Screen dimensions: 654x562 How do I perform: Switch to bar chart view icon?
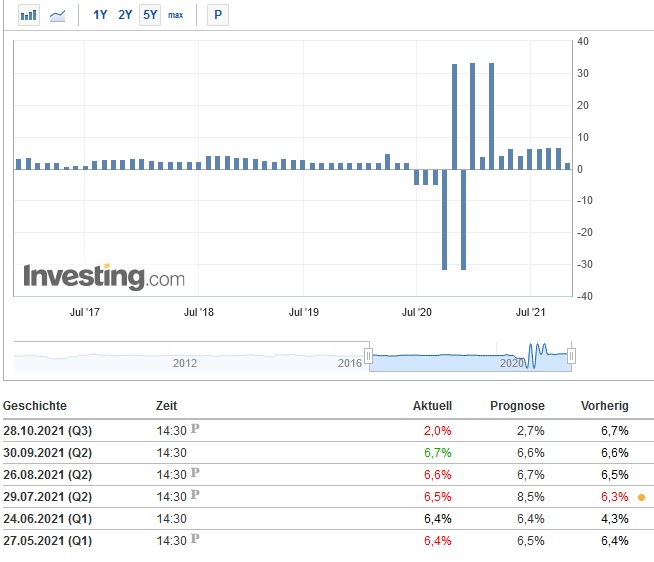point(29,15)
